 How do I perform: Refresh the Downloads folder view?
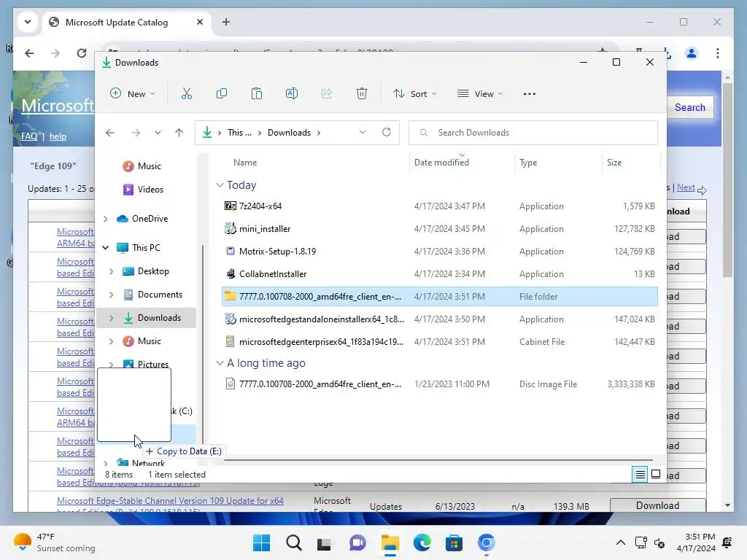(387, 133)
